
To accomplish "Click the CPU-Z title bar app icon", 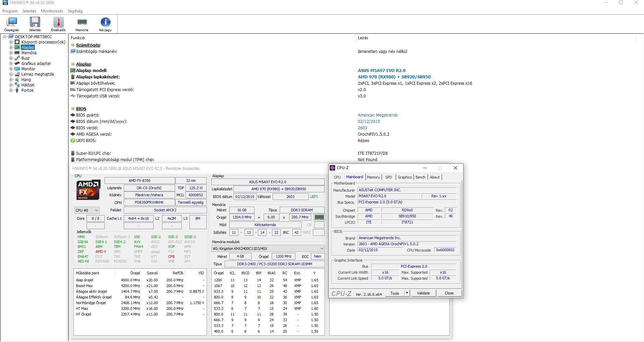I will point(332,168).
